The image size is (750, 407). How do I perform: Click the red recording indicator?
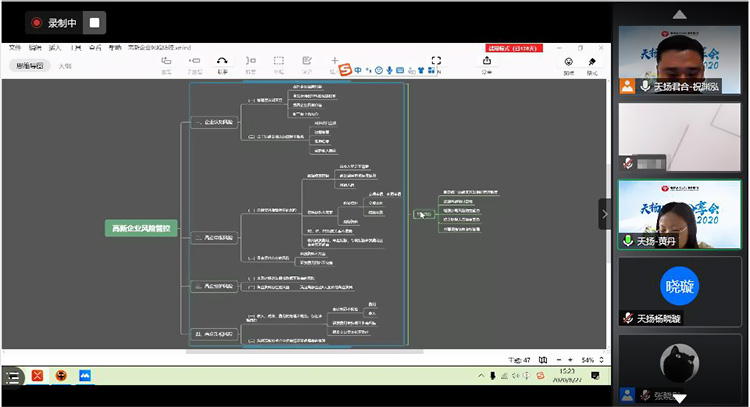coord(37,22)
